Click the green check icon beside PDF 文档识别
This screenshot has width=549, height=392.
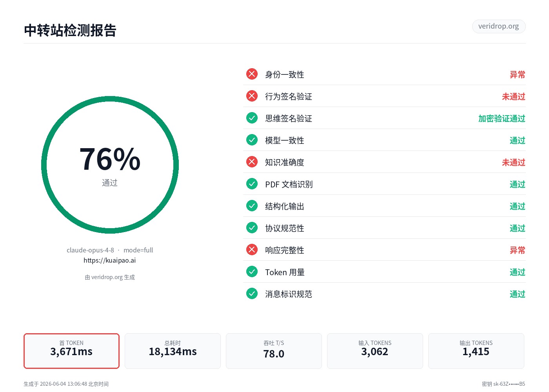[x=252, y=184]
